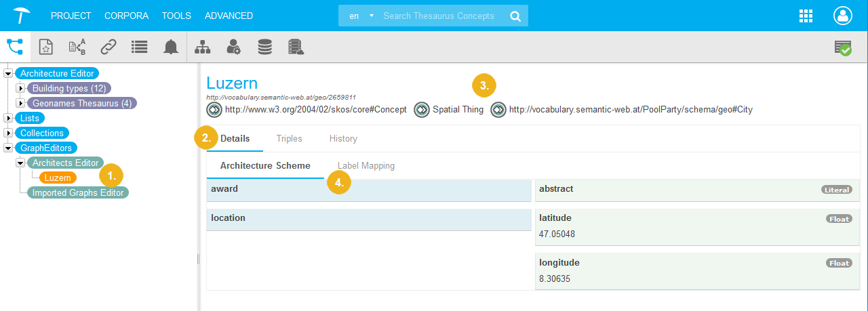Click the server cloud icon
Image resolution: width=868 pixels, height=311 pixels.
point(296,47)
